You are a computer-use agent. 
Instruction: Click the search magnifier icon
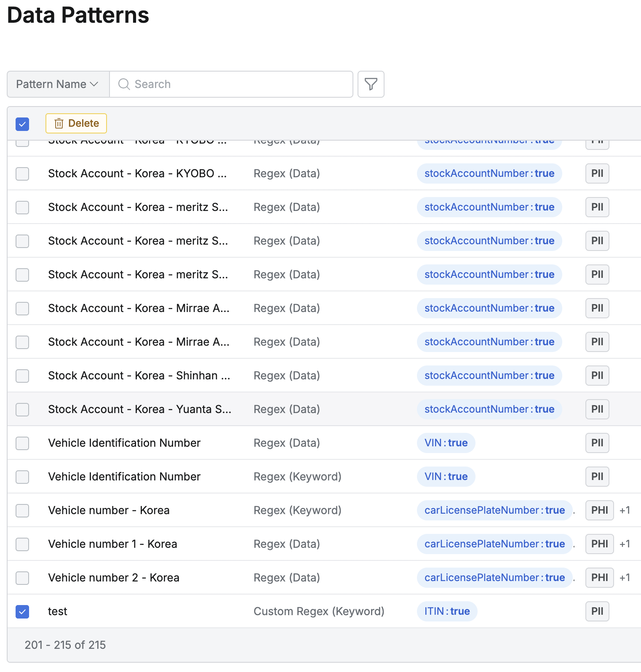[x=124, y=84]
